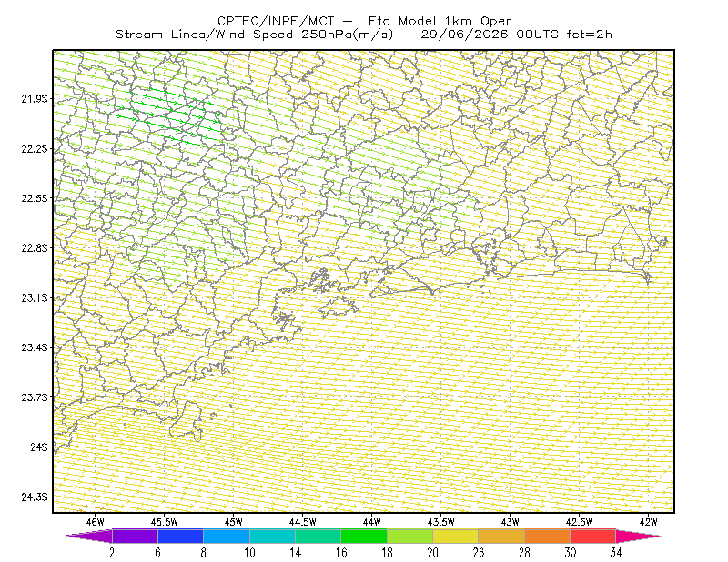
Task: Click latitude label 22.8S
Action: (x=35, y=248)
